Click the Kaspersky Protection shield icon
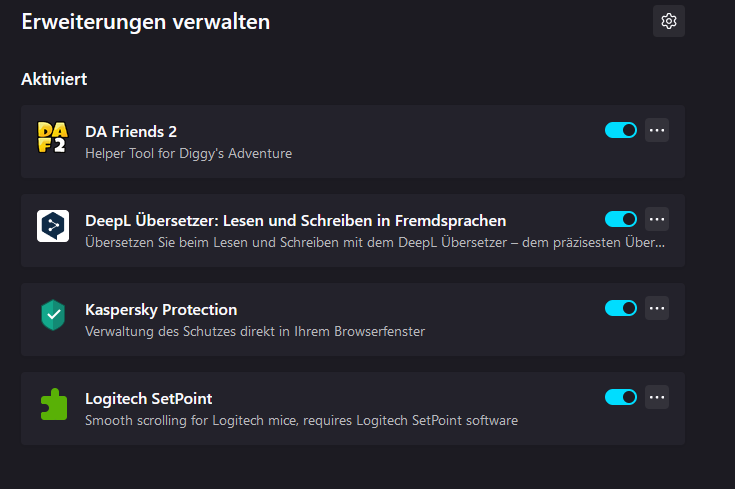Image resolution: width=735 pixels, height=489 pixels. pyautogui.click(x=52, y=316)
